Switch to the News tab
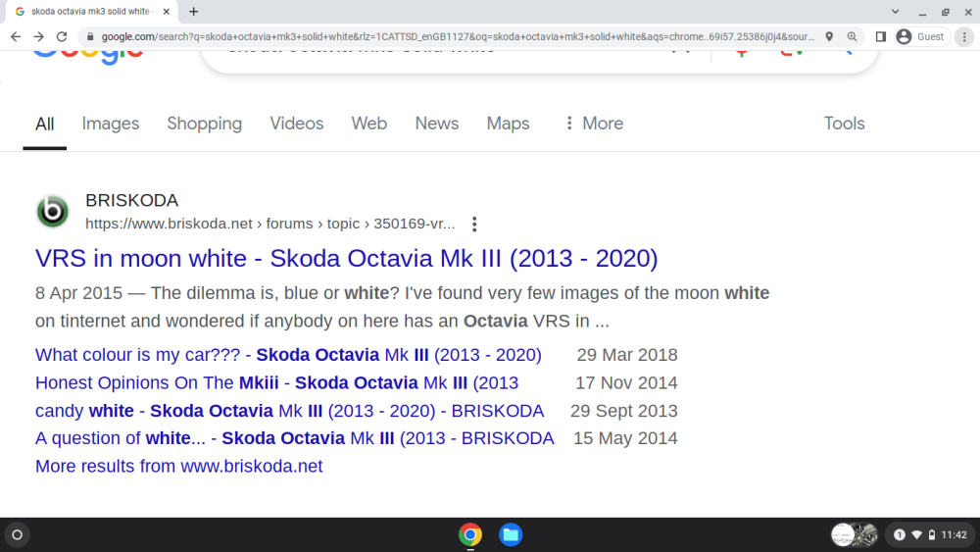Image resolution: width=980 pixels, height=552 pixels. pyautogui.click(x=437, y=124)
